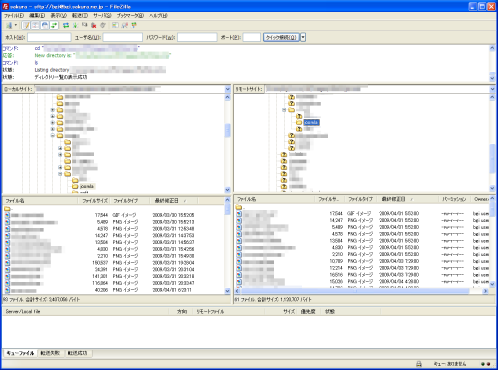Focus the パスワード password input field

(x=197, y=37)
